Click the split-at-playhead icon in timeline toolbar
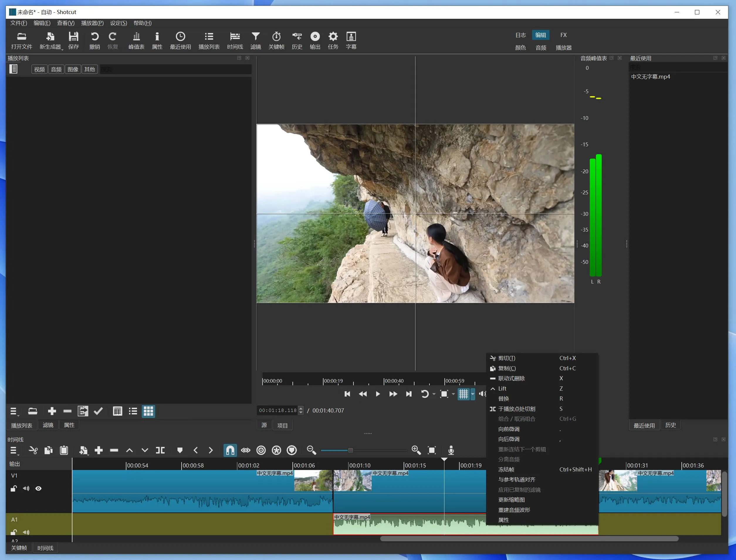Viewport: 736px width, 560px height. click(x=160, y=450)
